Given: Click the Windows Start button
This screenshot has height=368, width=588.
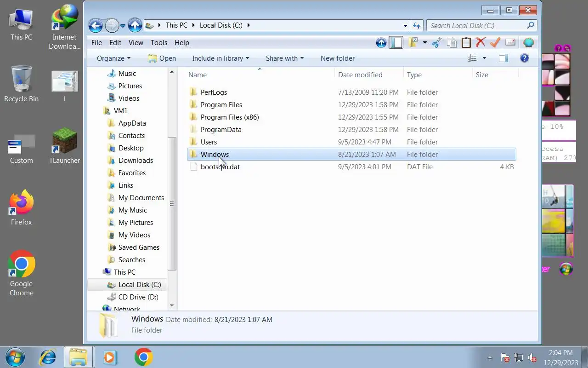Looking at the screenshot, I should coord(15,357).
